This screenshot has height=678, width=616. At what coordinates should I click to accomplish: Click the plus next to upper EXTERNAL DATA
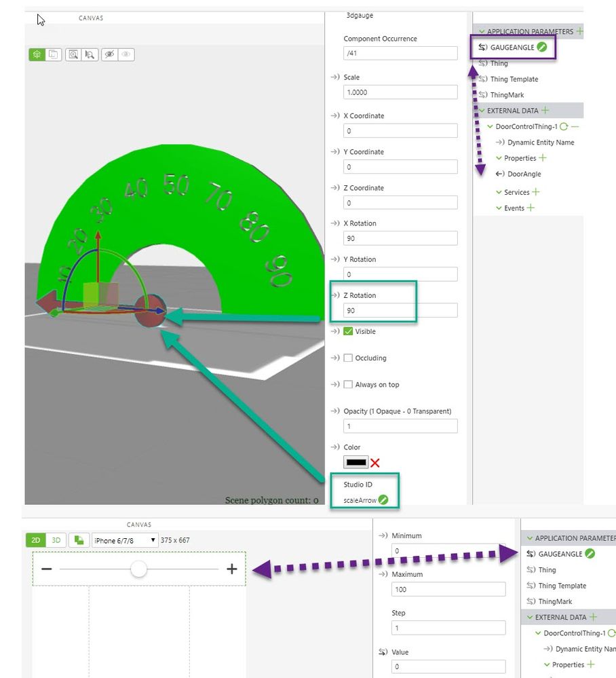point(545,110)
